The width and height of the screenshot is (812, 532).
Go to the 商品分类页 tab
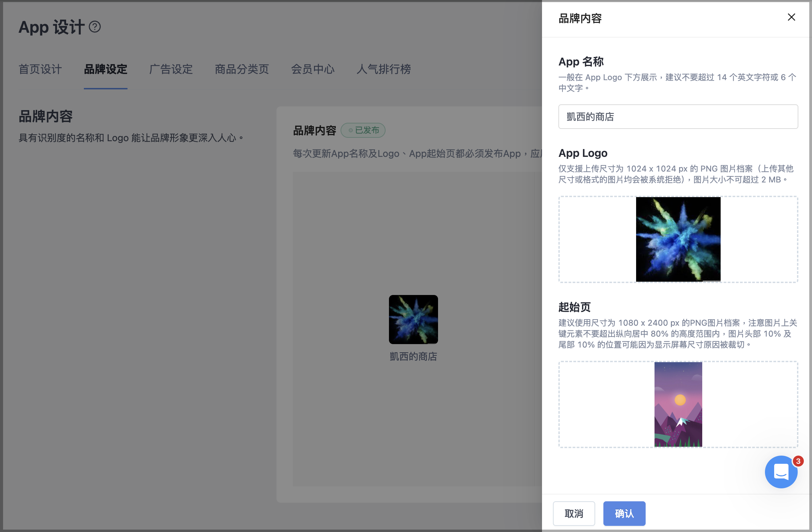click(242, 69)
